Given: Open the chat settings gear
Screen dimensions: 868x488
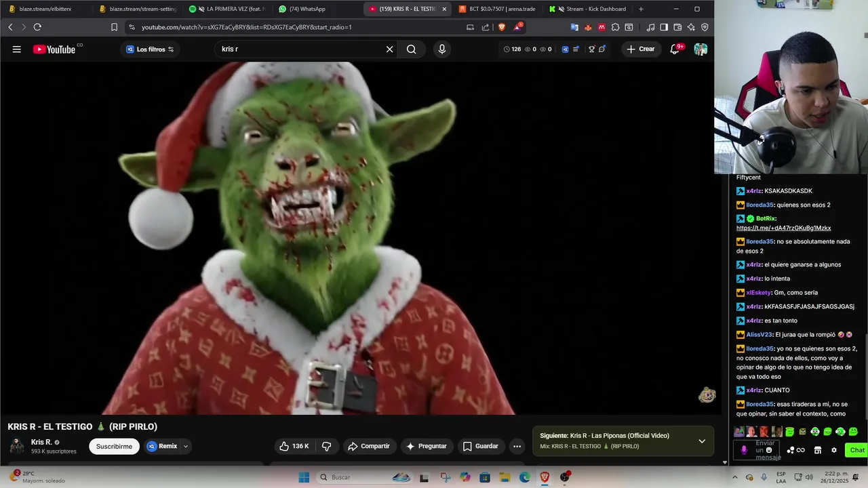Looking at the screenshot, I should click(834, 450).
